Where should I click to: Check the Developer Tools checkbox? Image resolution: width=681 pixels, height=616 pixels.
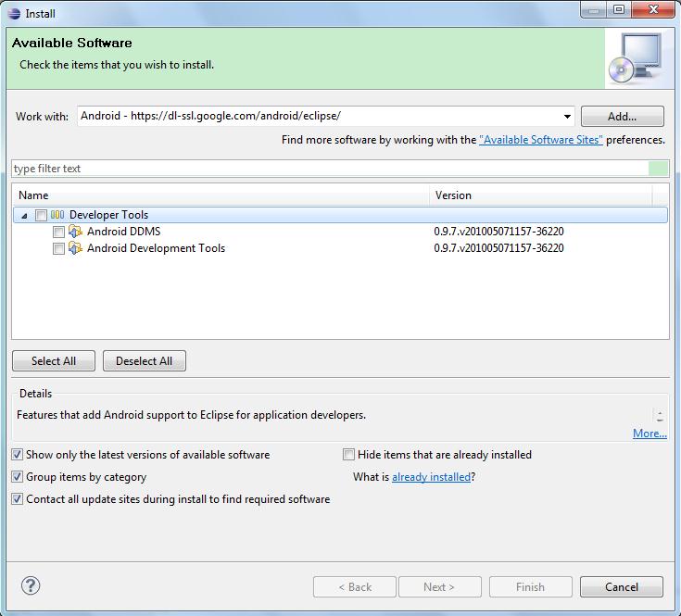coord(42,215)
